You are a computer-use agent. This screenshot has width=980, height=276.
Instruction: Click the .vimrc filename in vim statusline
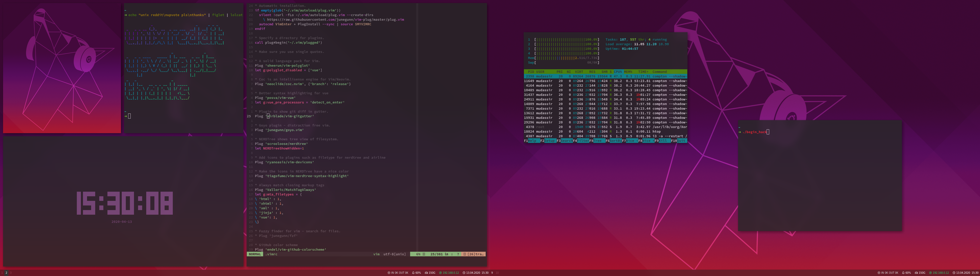[x=271, y=254]
